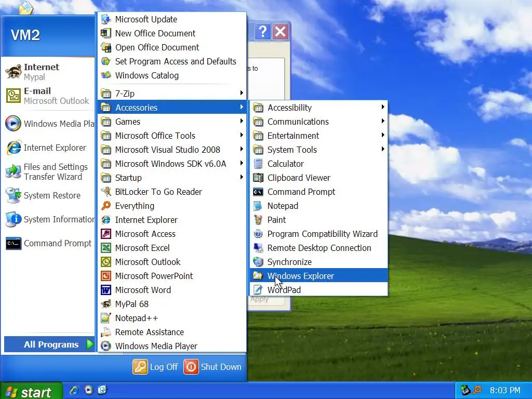Close the dialog behind the menu
Image resolution: width=532 pixels, height=399 pixels.
pos(280,32)
